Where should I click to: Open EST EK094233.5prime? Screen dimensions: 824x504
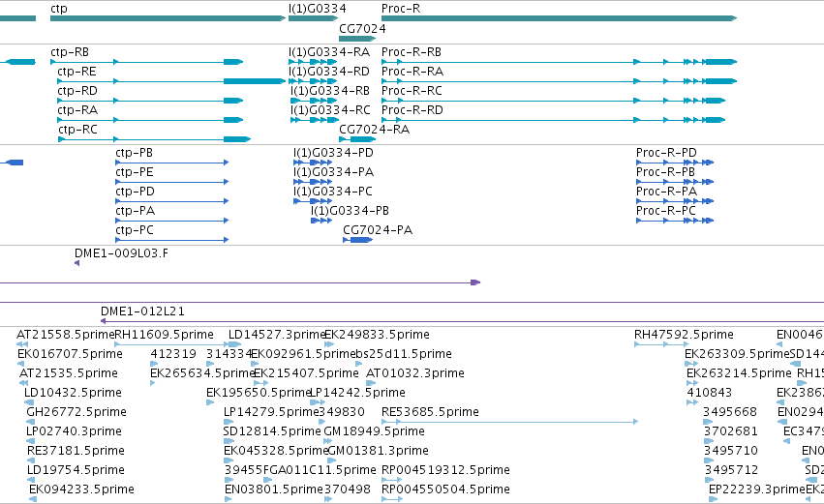point(81,489)
